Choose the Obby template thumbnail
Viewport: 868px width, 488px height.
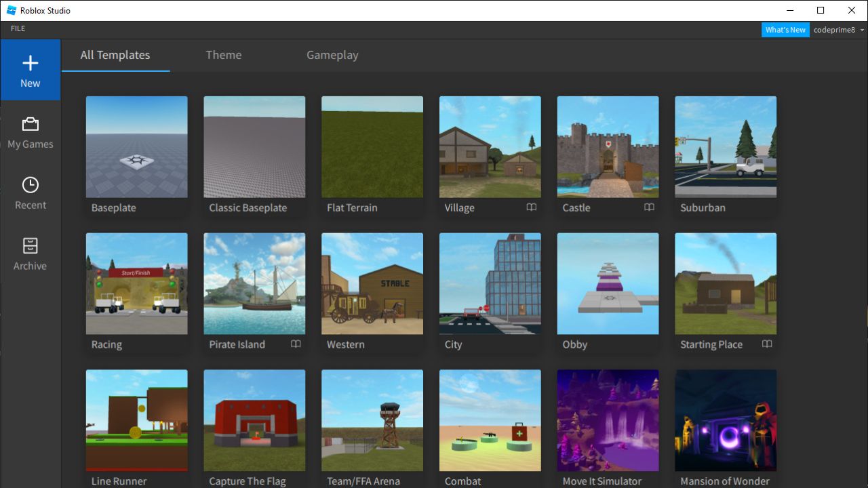point(608,283)
